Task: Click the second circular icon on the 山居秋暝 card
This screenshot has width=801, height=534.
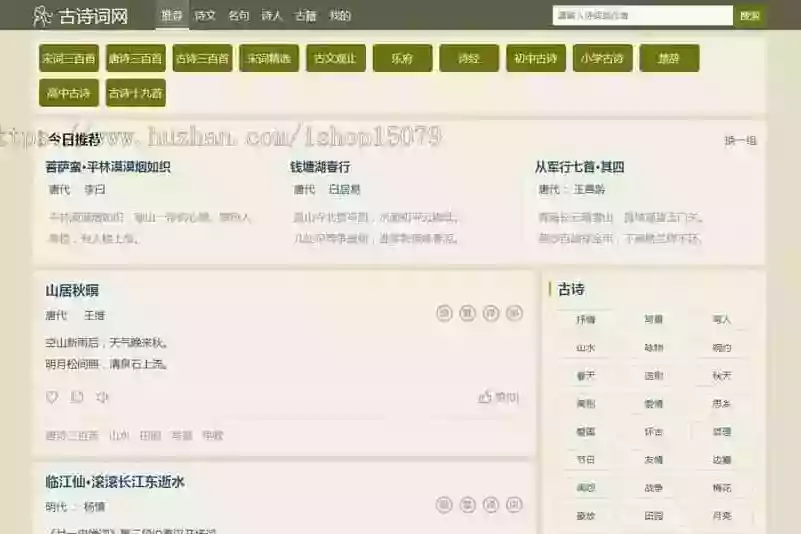Action: pyautogui.click(x=467, y=313)
